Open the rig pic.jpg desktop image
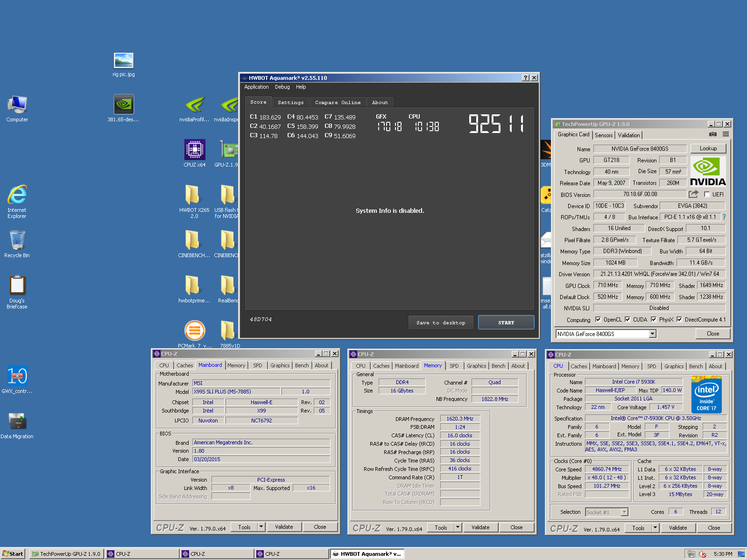The height and width of the screenshot is (560, 747). [124, 64]
